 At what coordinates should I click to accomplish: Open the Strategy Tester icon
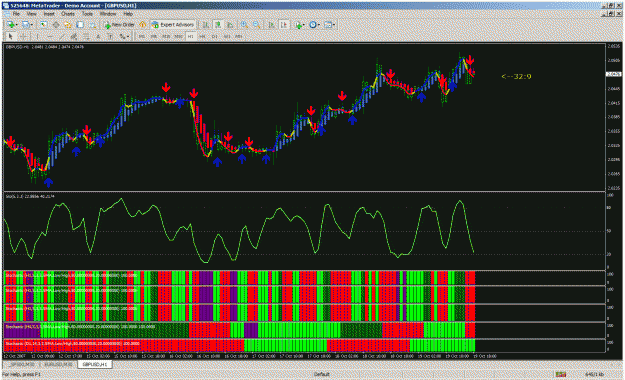point(92,25)
